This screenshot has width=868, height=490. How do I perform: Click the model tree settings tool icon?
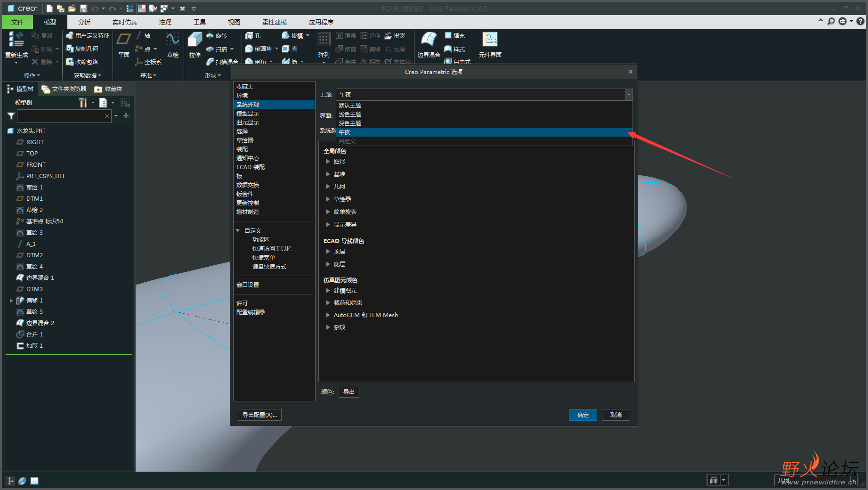83,103
